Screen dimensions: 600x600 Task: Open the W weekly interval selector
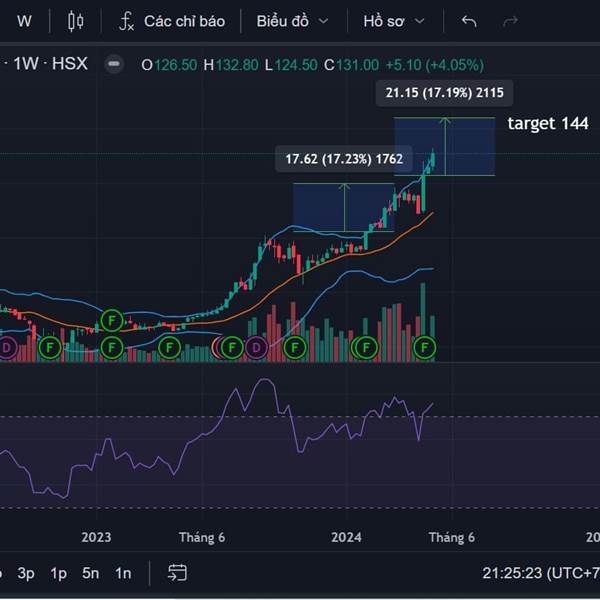pos(24,21)
